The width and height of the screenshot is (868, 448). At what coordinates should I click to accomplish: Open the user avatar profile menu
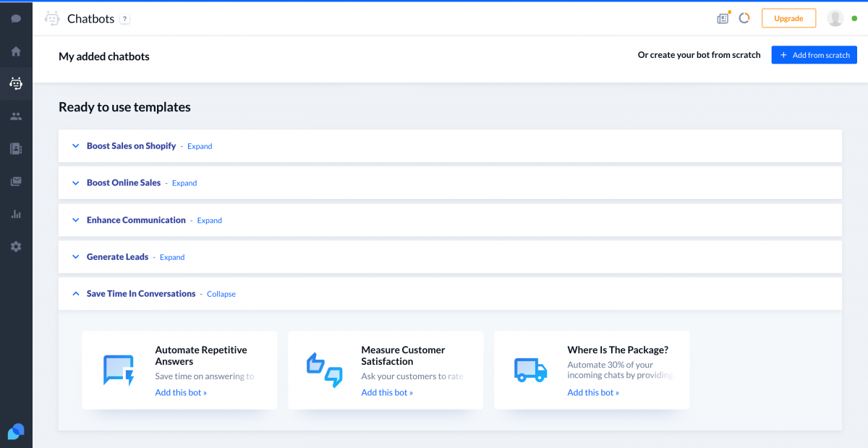tap(835, 19)
